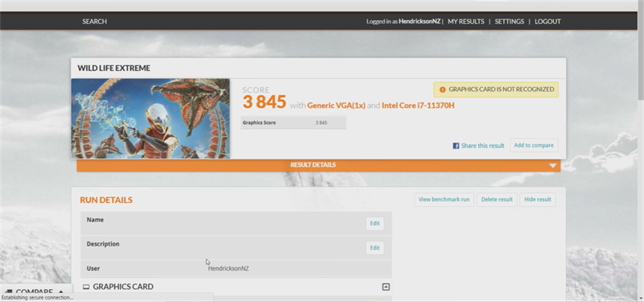This screenshot has width=644, height=302.
Task: Click Hide result button
Action: 537,199
